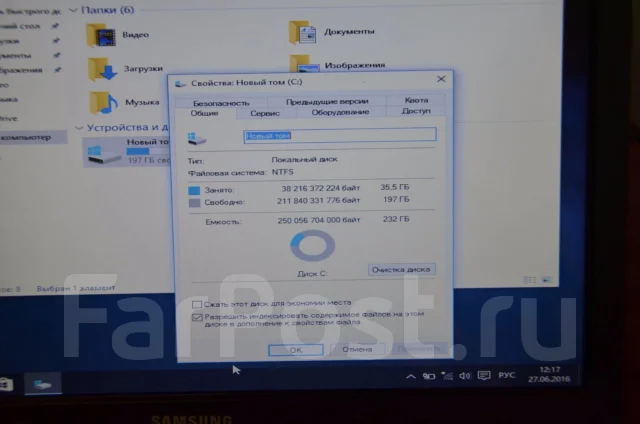The height and width of the screenshot is (424, 640).
Task: Click the pin icon next to стол
Action: point(54,26)
